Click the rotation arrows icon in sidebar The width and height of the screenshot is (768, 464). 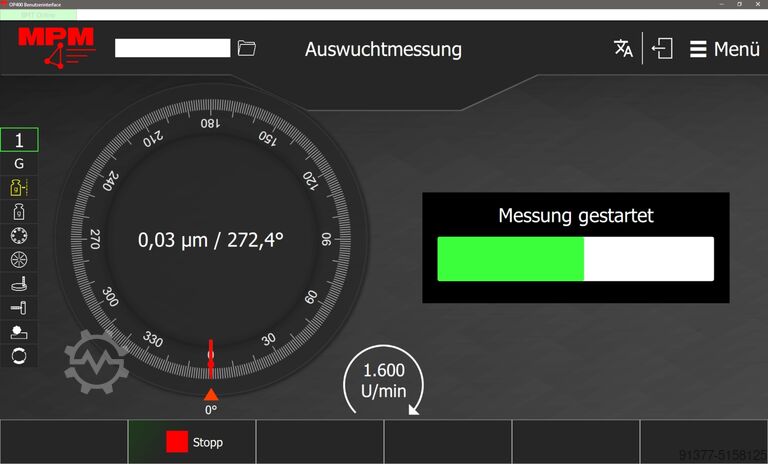[19, 355]
